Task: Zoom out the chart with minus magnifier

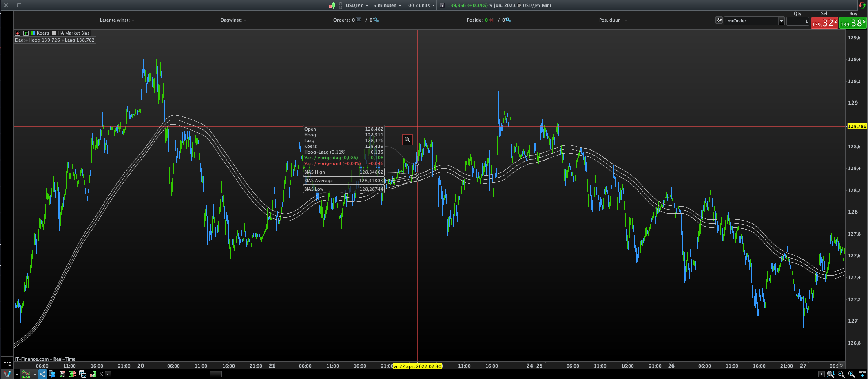Action: [x=841, y=374]
